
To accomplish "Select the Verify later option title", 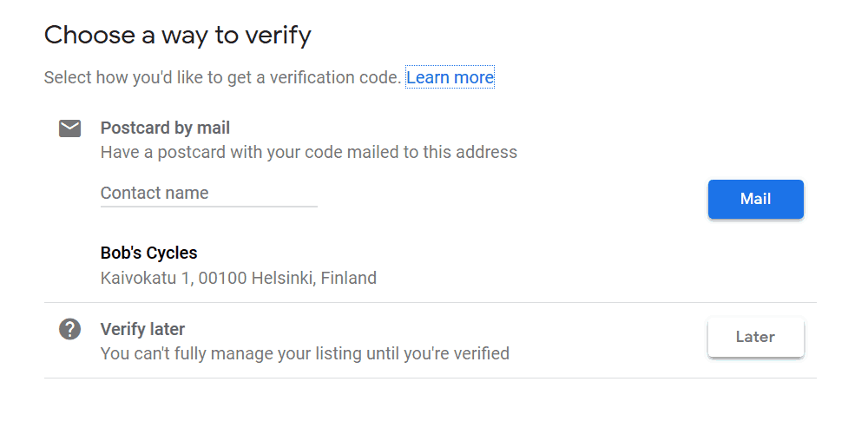I will (143, 329).
